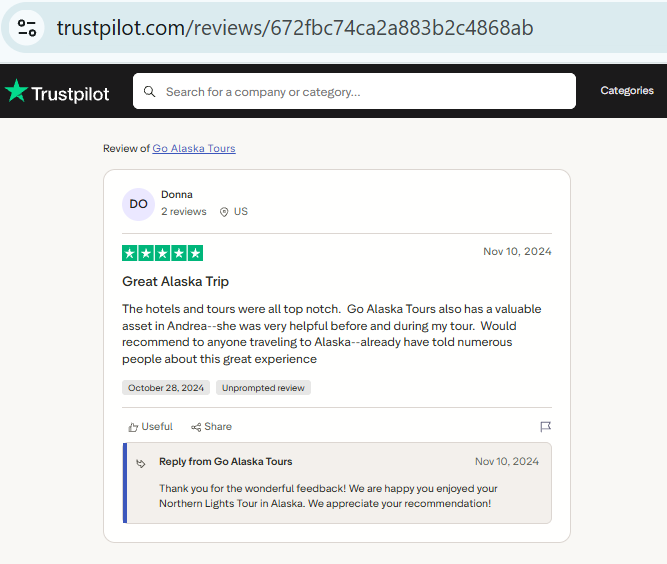Flag this review with the flag icon
667x564 pixels.
coord(545,427)
